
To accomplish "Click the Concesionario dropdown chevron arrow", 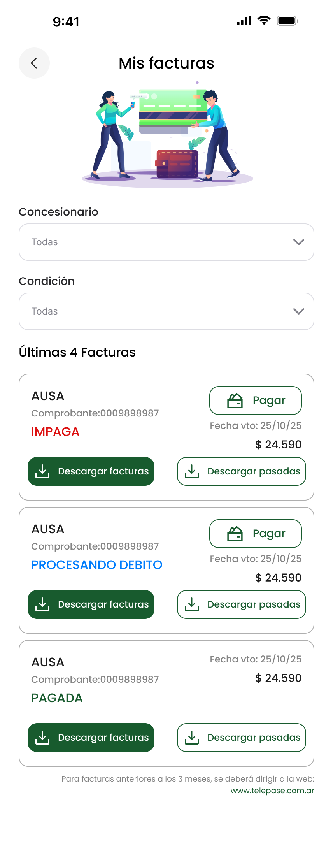I will (298, 242).
